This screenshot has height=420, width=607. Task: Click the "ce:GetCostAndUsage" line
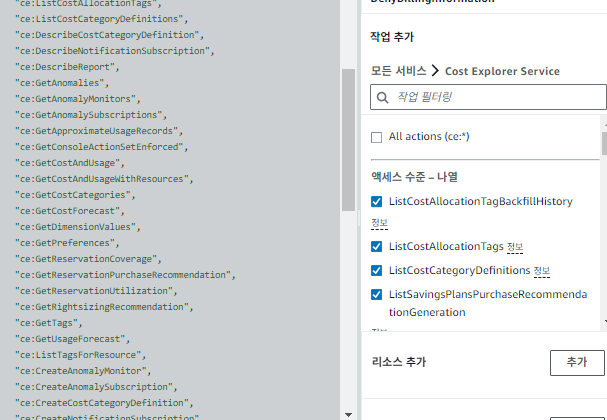point(70,163)
